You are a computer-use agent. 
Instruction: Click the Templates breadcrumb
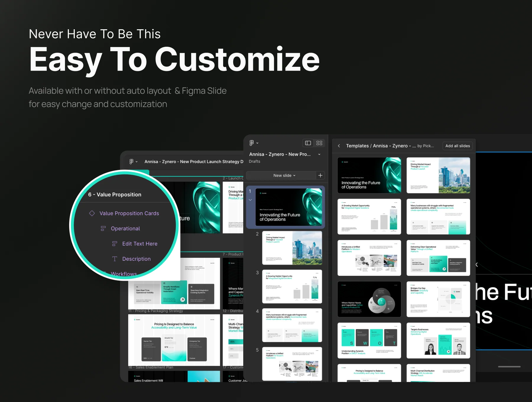[357, 146]
